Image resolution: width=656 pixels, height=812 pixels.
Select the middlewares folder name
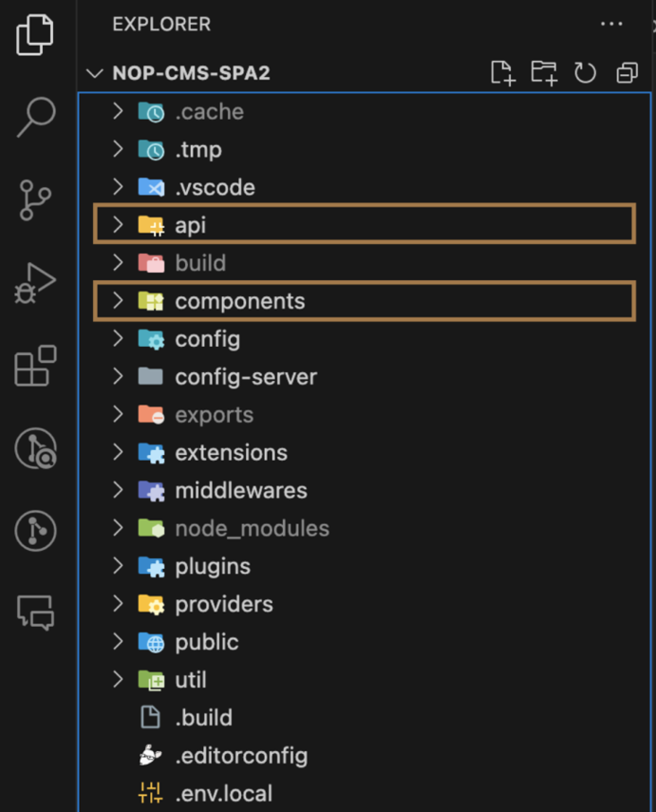[x=241, y=490]
